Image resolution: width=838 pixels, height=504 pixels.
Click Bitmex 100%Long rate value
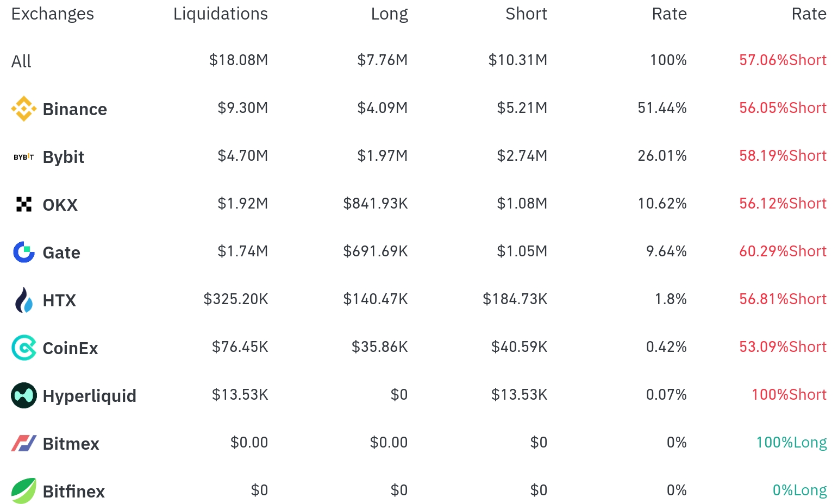tap(791, 443)
